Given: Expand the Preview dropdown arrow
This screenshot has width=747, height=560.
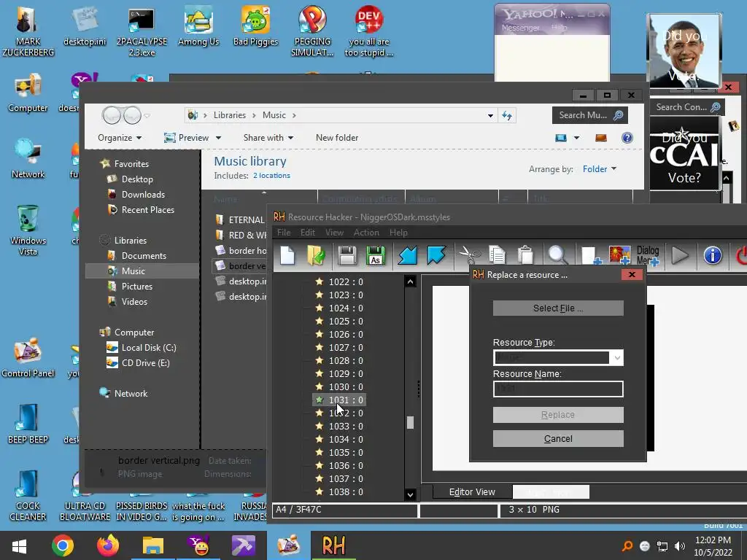Looking at the screenshot, I should coord(218,138).
